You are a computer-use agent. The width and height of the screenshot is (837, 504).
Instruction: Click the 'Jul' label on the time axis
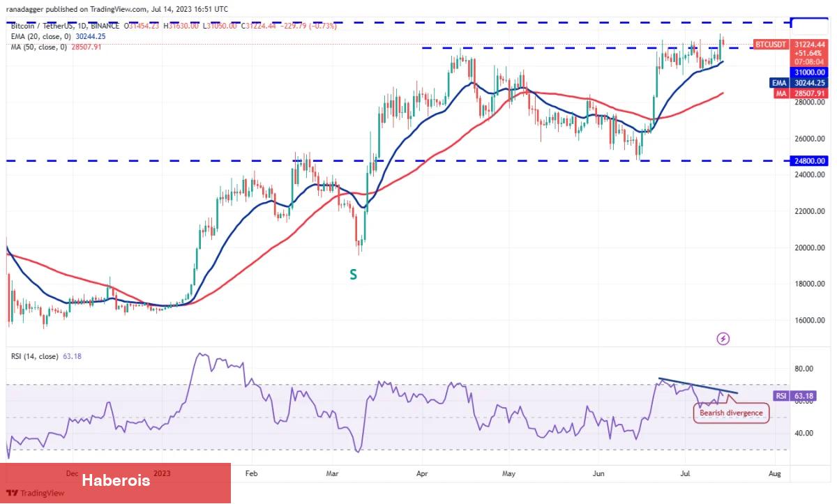pyautogui.click(x=684, y=473)
